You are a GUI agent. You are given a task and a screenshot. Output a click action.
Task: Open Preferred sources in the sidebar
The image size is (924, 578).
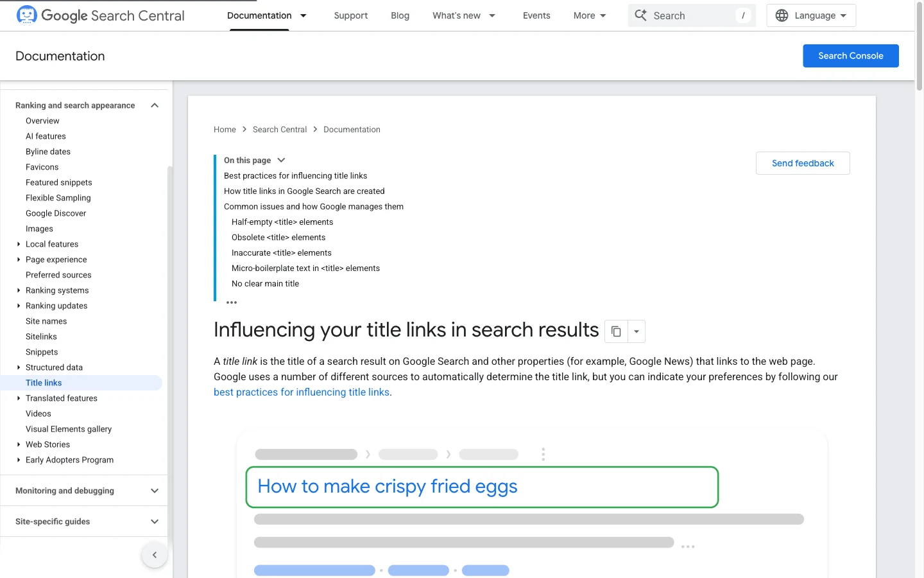tap(58, 275)
